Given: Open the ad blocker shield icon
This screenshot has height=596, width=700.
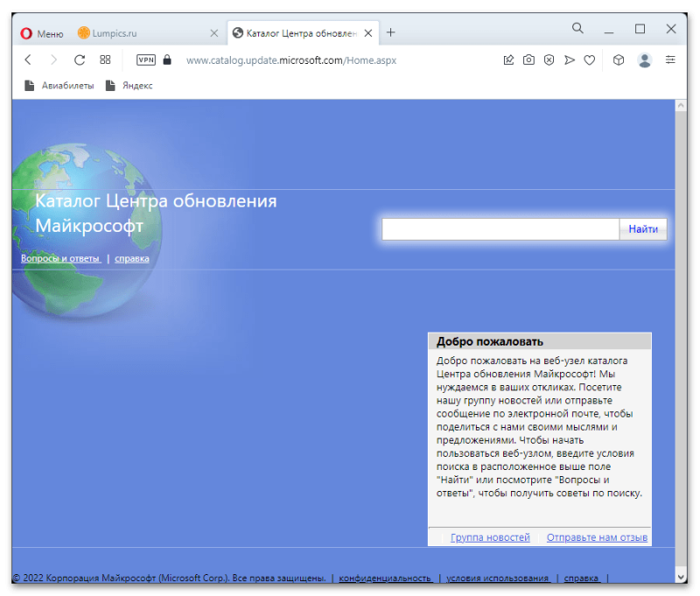Looking at the screenshot, I should click(549, 60).
